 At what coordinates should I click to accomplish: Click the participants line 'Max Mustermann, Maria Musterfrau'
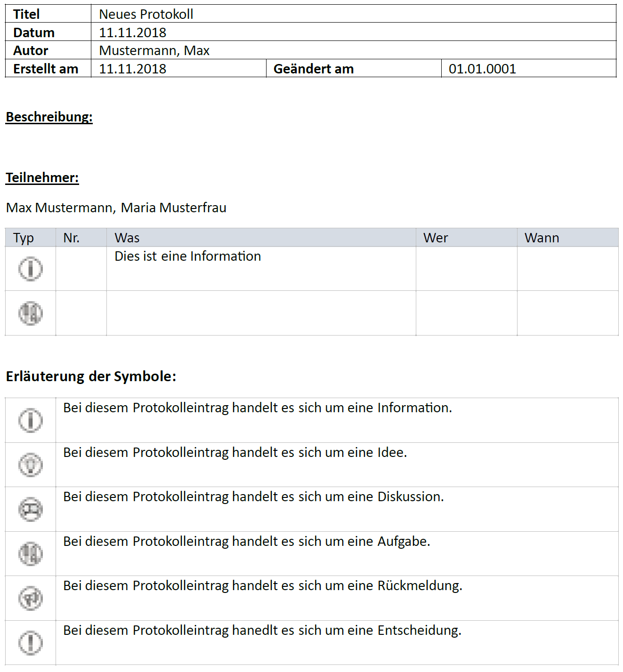tap(116, 208)
